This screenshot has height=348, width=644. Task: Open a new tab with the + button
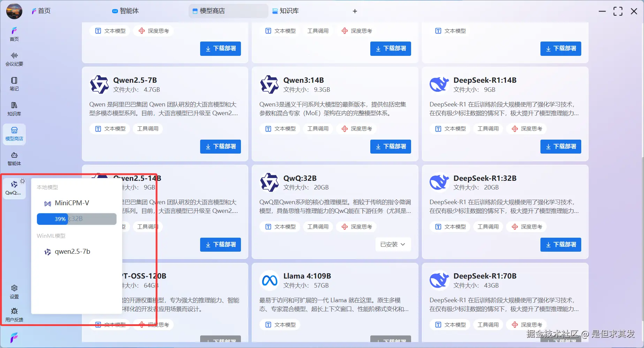[355, 11]
